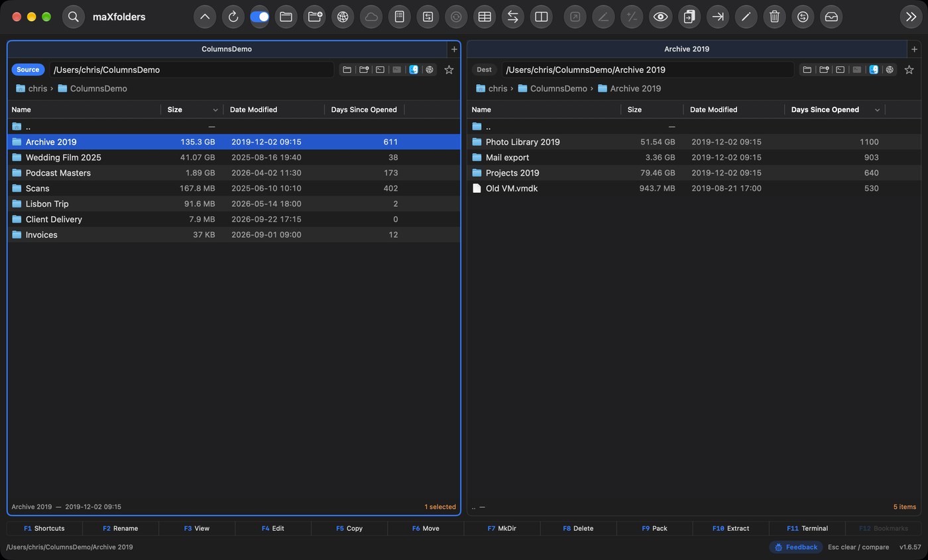Image resolution: width=928 pixels, height=560 pixels.
Task: Click the document page toolbar button
Action: click(399, 17)
